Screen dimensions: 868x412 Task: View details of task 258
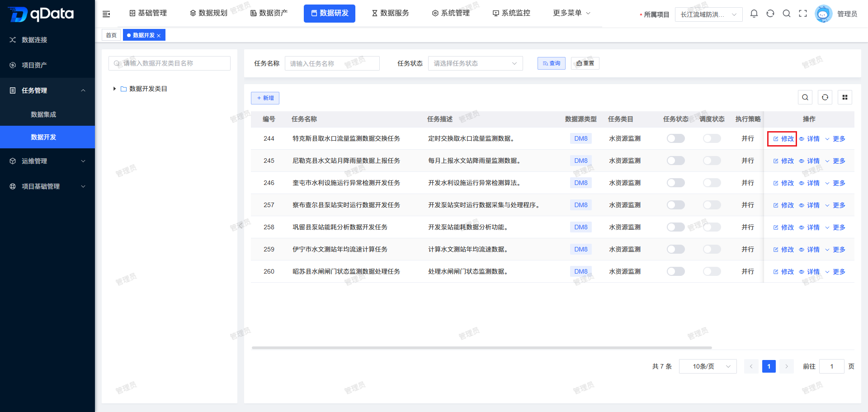[809, 227]
